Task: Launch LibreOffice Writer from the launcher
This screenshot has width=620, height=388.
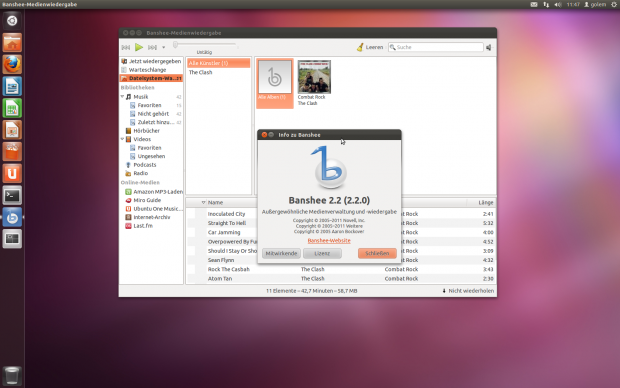Action: click(x=12, y=86)
